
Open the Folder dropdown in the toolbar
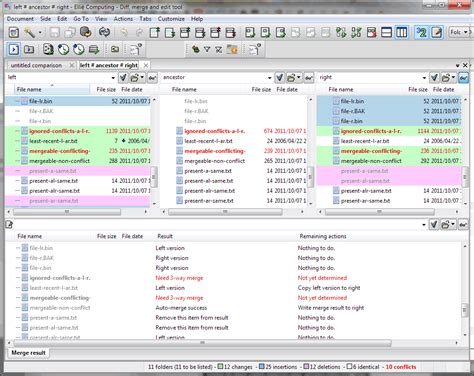tap(459, 32)
